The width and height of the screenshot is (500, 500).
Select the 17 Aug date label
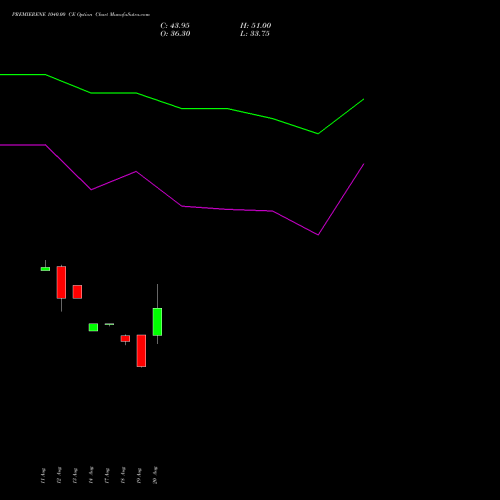point(107,476)
